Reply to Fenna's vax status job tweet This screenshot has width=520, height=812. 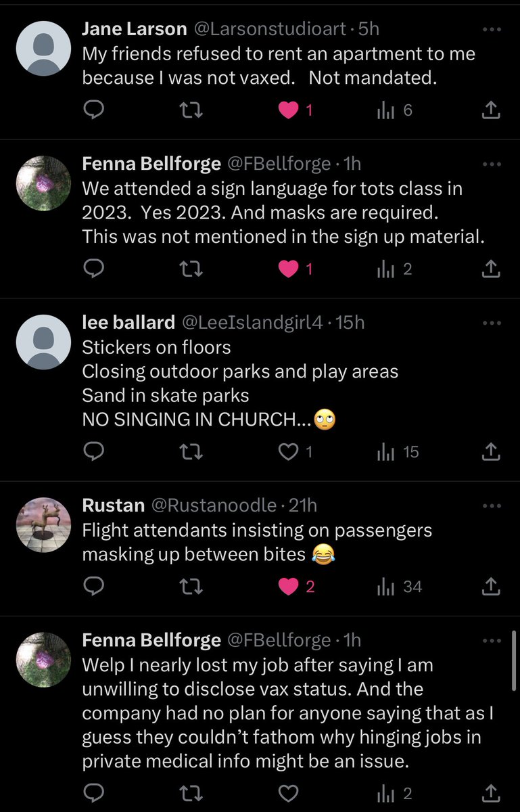[93, 793]
